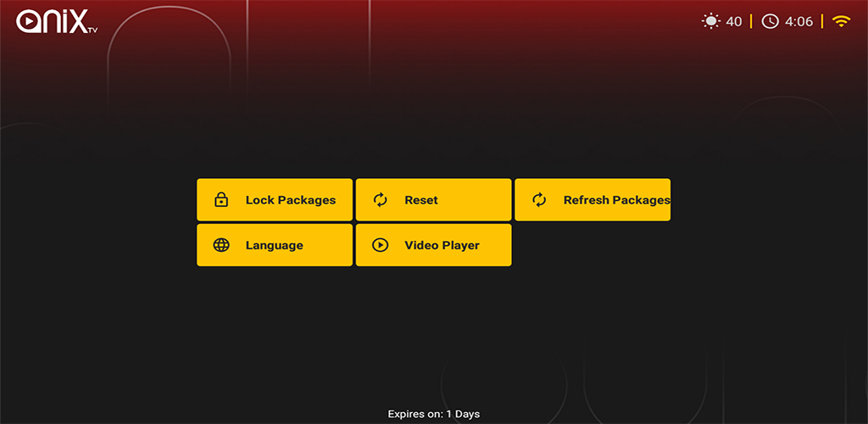
Task: Click the ONIX TV logo
Action: (57, 21)
